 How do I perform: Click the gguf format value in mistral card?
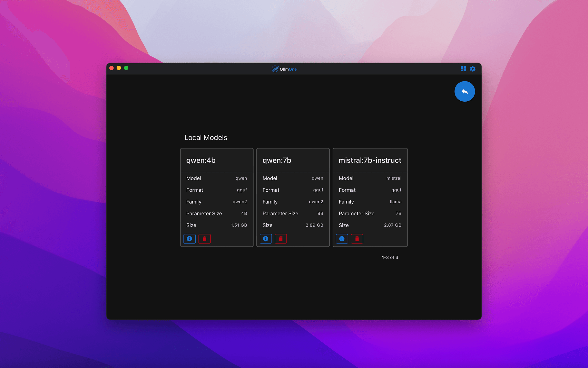(396, 190)
